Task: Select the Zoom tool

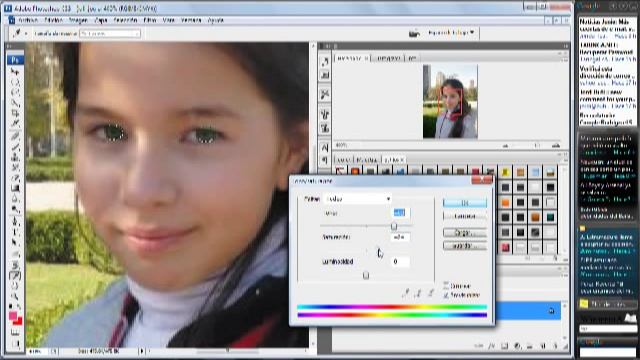Action: [15, 297]
